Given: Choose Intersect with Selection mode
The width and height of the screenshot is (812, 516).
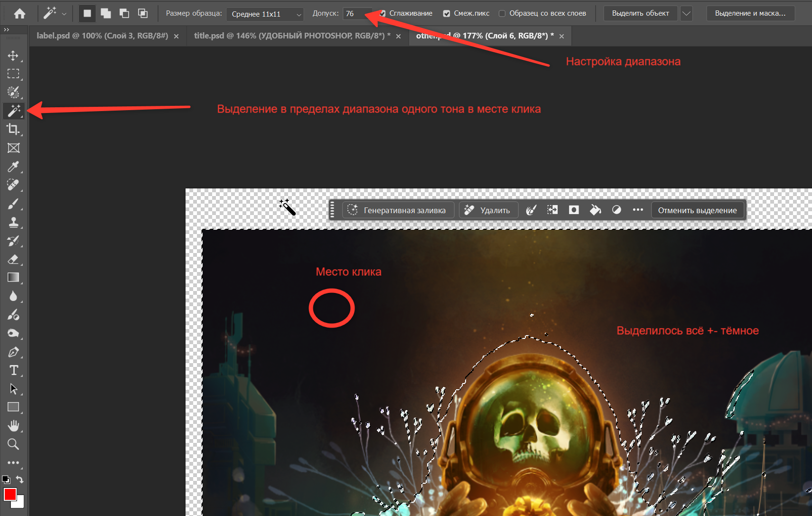Looking at the screenshot, I should [x=143, y=13].
